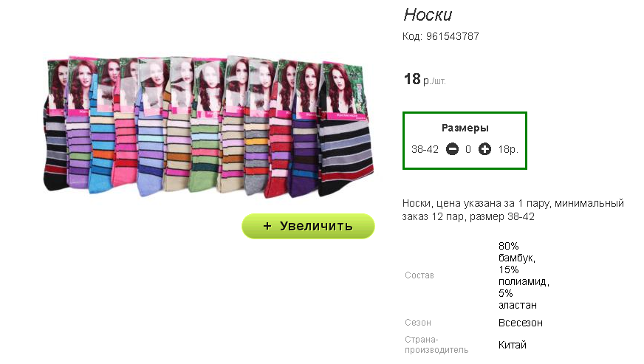
Task: Click the Состав attribute label
Action: [419, 275]
